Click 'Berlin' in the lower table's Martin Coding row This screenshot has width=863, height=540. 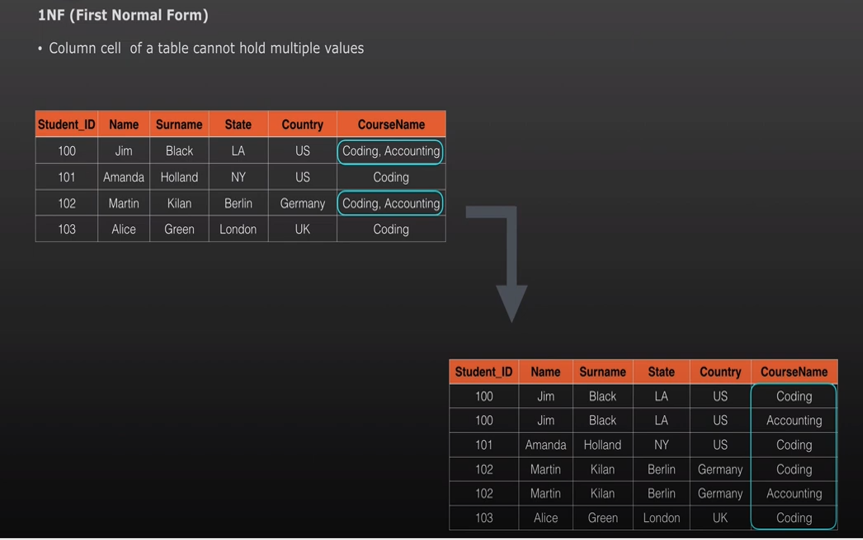pyautogui.click(x=661, y=470)
